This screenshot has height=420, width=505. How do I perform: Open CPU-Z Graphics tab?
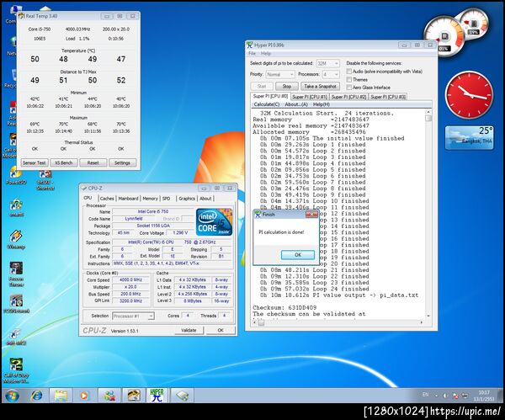(x=187, y=199)
